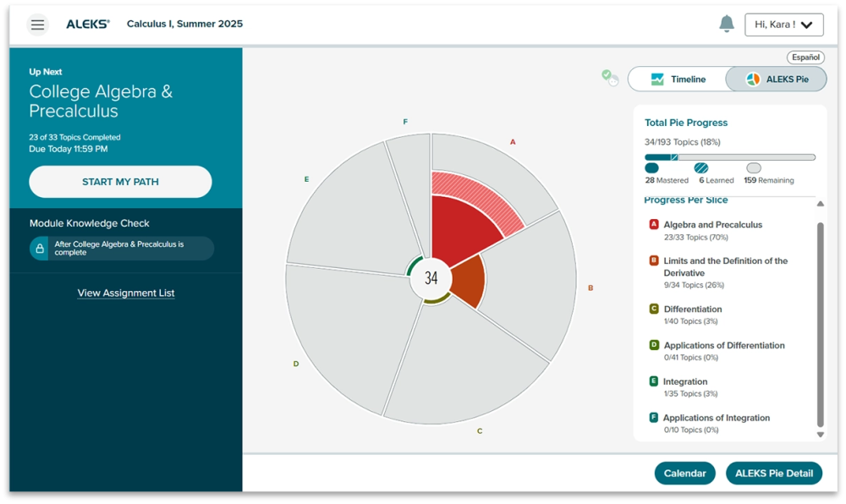Click the F icon for Applications of Integration

(x=654, y=418)
